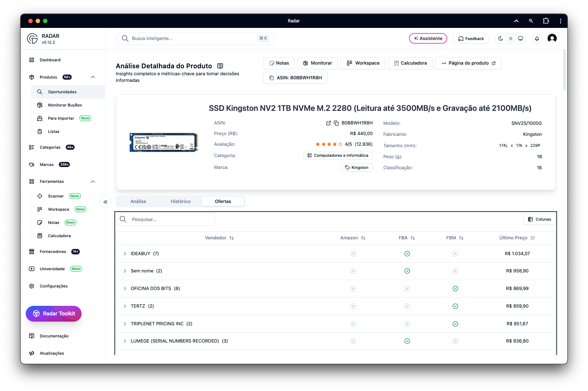Image resolution: width=588 pixels, height=391 pixels.
Task: Open the Assistente button
Action: 428,39
